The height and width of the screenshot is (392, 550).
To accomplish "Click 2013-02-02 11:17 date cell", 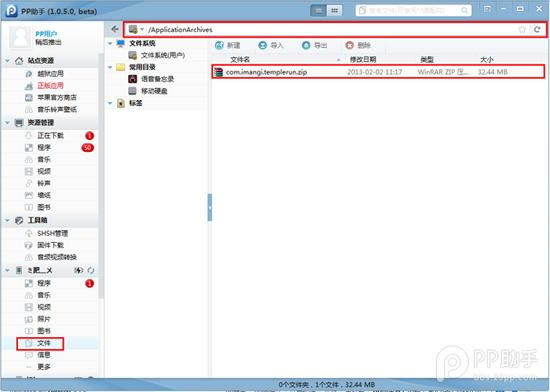I will tap(374, 72).
